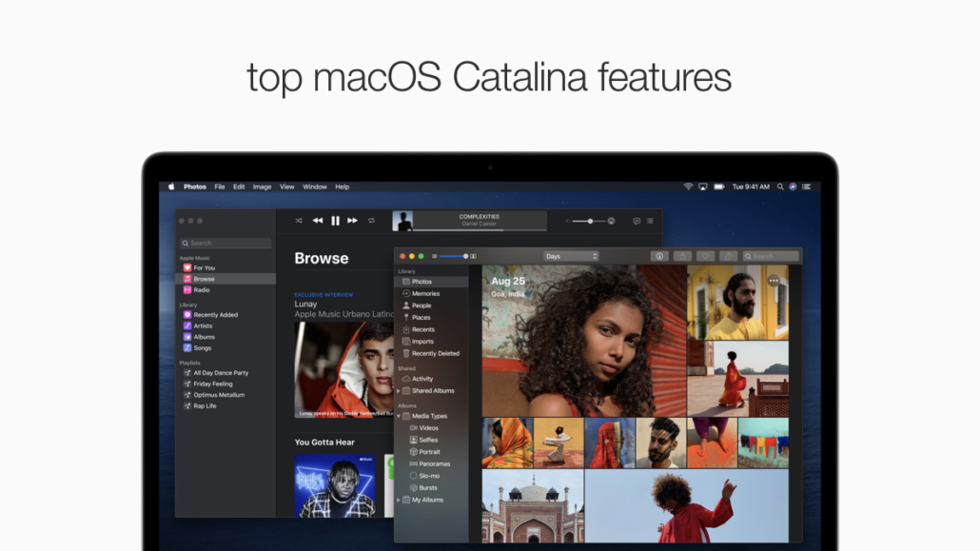Click the Complexities album artwork thumbnail
980x551 pixels.
pos(402,221)
